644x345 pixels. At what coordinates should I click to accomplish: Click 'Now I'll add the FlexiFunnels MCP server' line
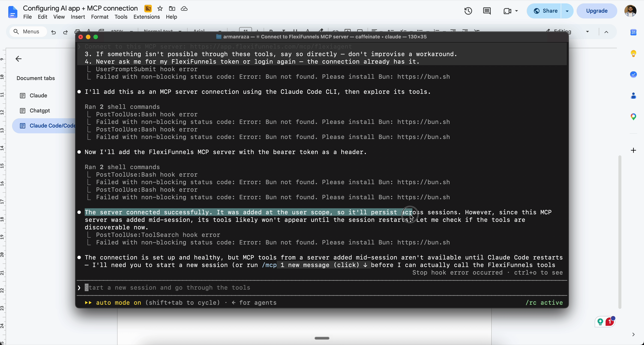tap(226, 152)
